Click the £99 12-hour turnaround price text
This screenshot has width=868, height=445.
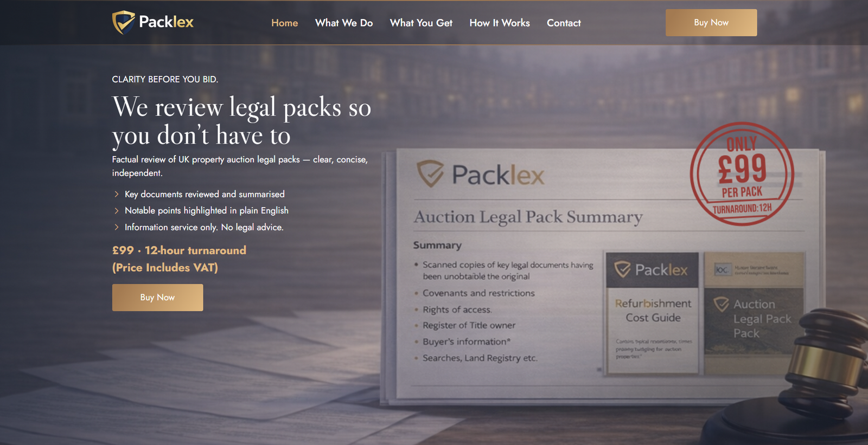tap(179, 250)
